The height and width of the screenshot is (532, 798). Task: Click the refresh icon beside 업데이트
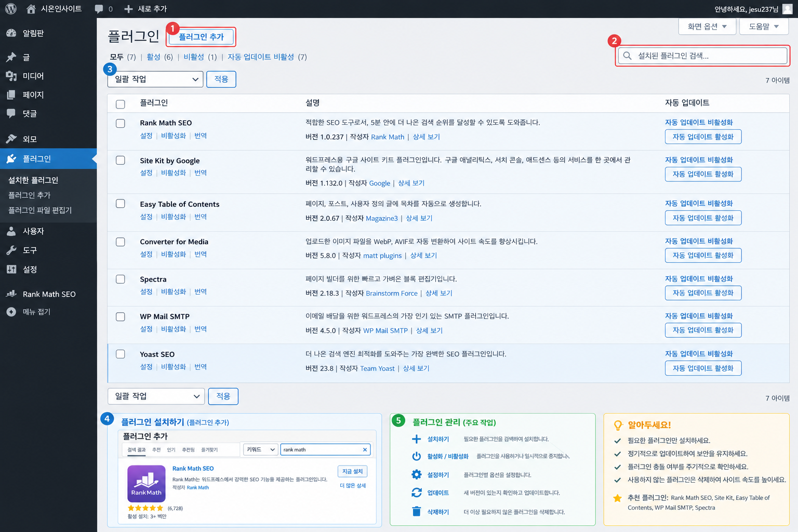416,493
